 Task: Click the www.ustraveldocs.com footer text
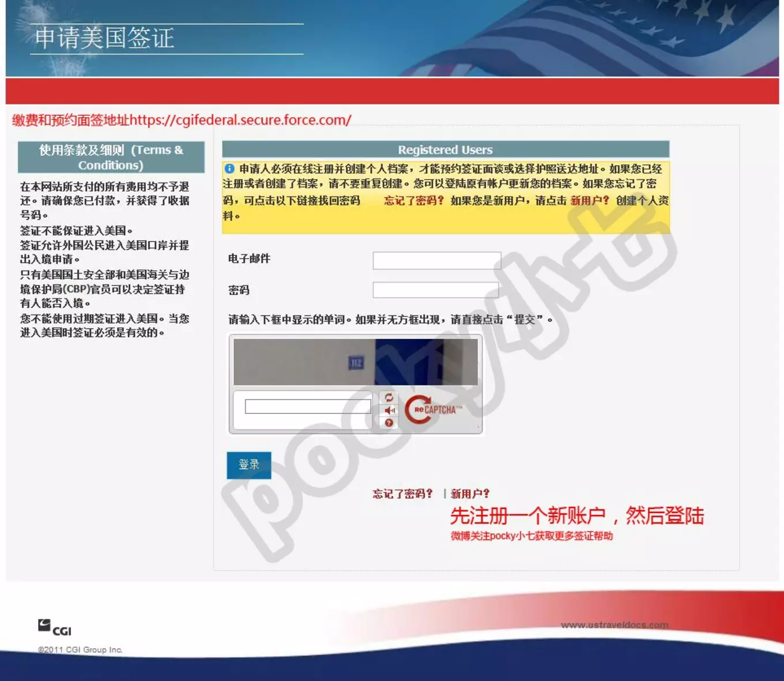pos(615,625)
